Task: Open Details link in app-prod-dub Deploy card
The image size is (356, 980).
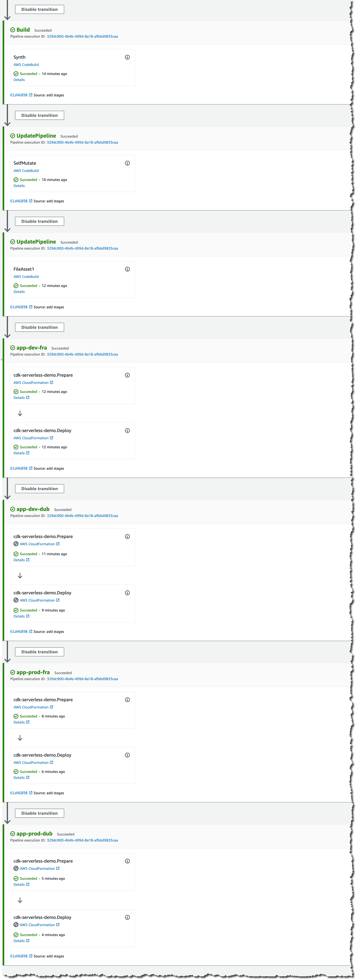Action: pos(21,941)
